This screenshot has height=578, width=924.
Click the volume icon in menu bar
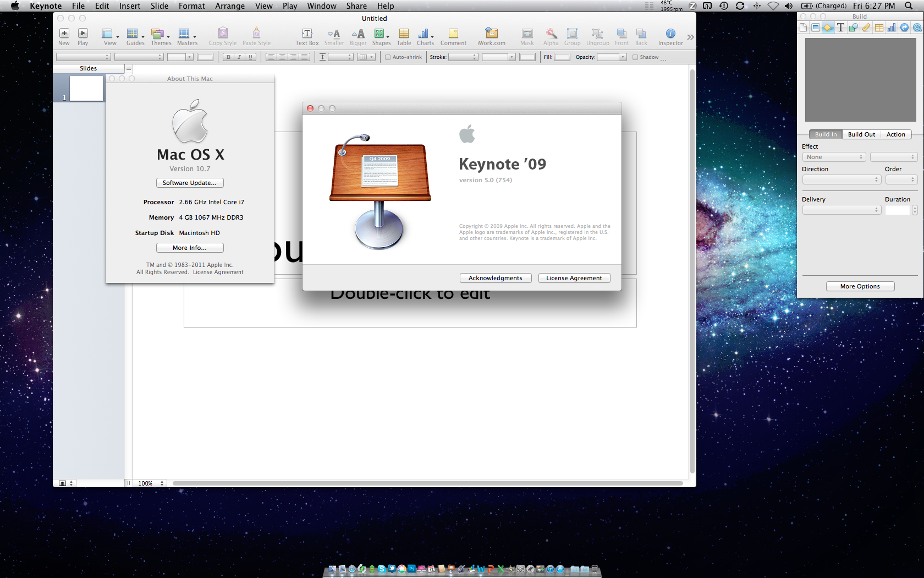pos(789,6)
